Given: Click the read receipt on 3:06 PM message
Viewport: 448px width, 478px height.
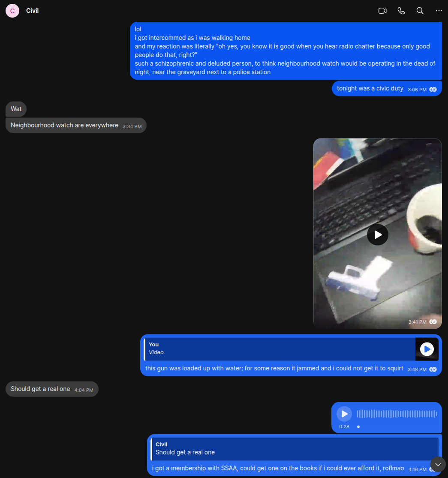Looking at the screenshot, I should click(x=433, y=89).
